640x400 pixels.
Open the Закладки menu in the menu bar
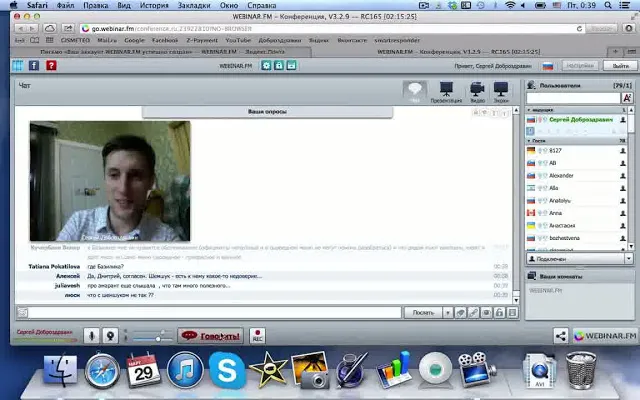point(194,5)
